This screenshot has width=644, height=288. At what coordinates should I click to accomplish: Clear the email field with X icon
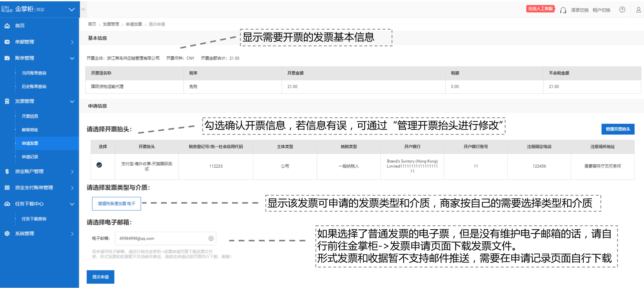click(x=211, y=238)
